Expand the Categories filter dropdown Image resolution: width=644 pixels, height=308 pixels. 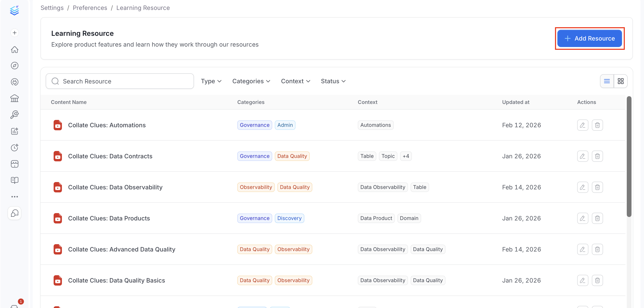tap(251, 81)
